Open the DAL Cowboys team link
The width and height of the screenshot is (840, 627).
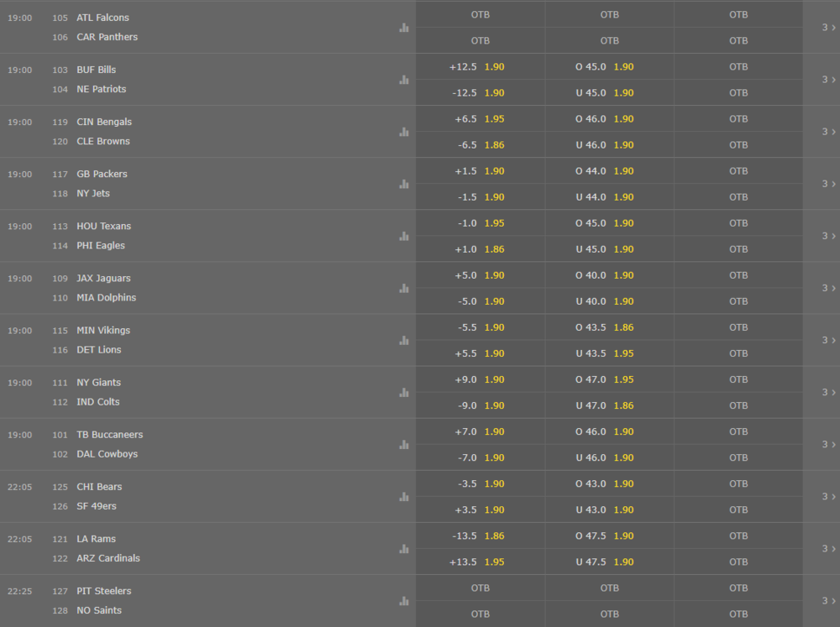pos(108,454)
